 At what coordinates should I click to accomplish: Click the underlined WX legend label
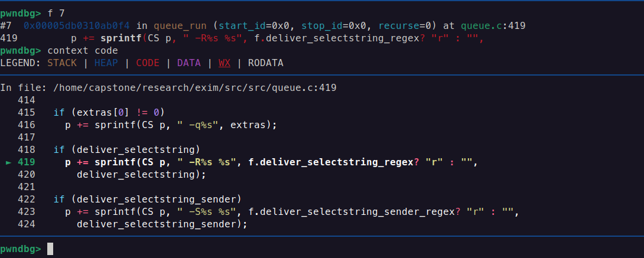[225, 63]
